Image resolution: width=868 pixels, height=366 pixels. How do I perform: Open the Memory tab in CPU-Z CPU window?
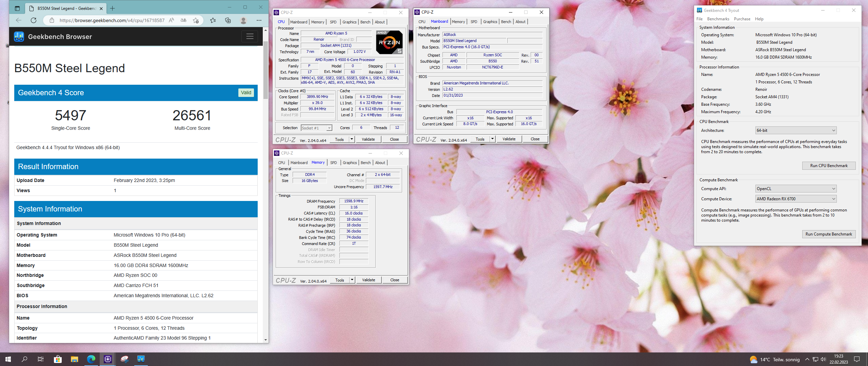tap(318, 22)
